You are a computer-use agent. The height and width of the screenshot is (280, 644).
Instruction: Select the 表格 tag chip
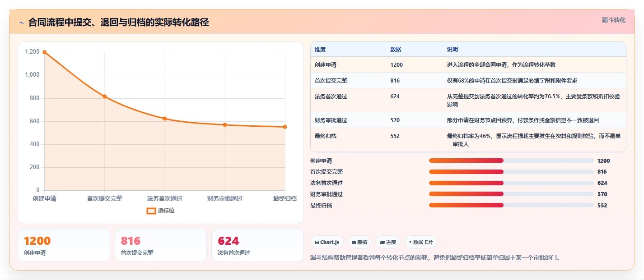pos(359,242)
